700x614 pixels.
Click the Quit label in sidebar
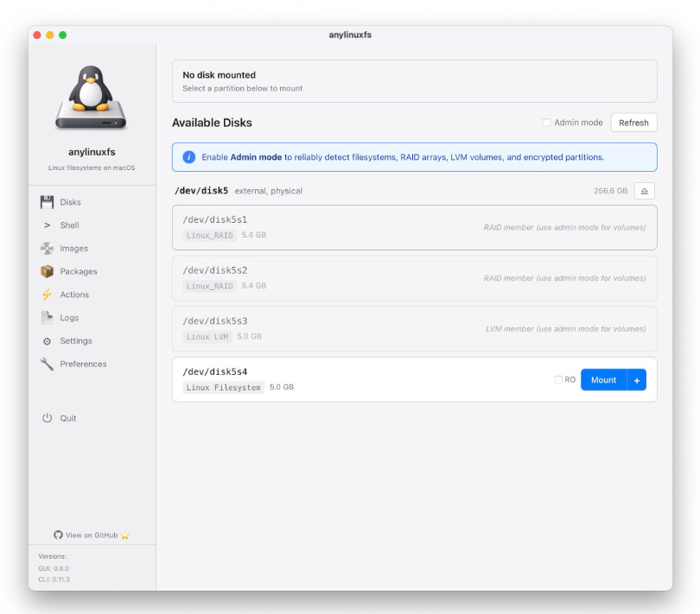pos(68,418)
